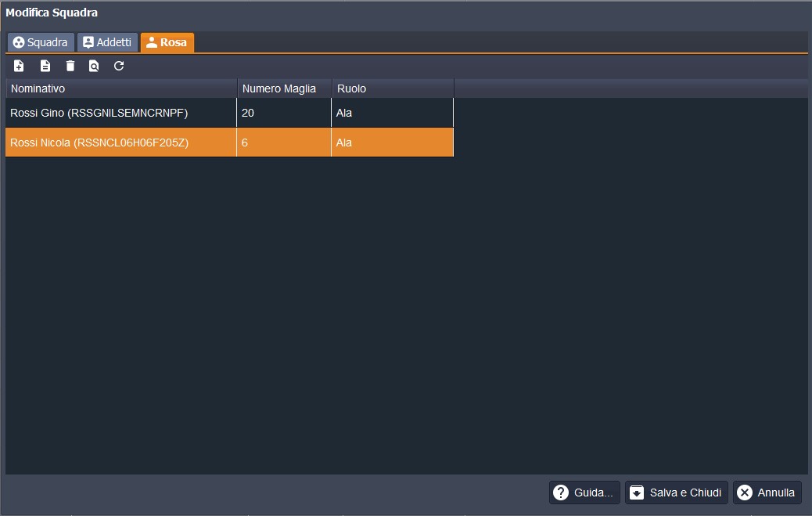812x516 pixels.
Task: Click the Numero Maglia column header
Action: pos(285,88)
